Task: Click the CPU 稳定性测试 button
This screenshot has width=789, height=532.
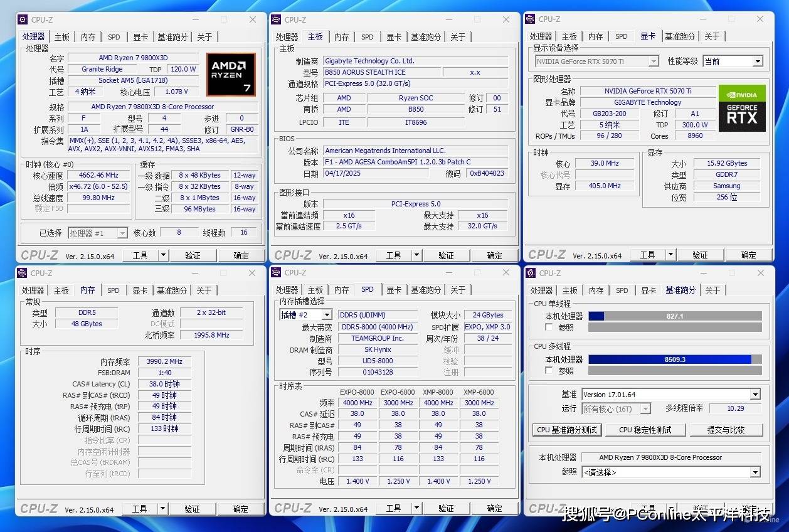Action: (x=645, y=430)
